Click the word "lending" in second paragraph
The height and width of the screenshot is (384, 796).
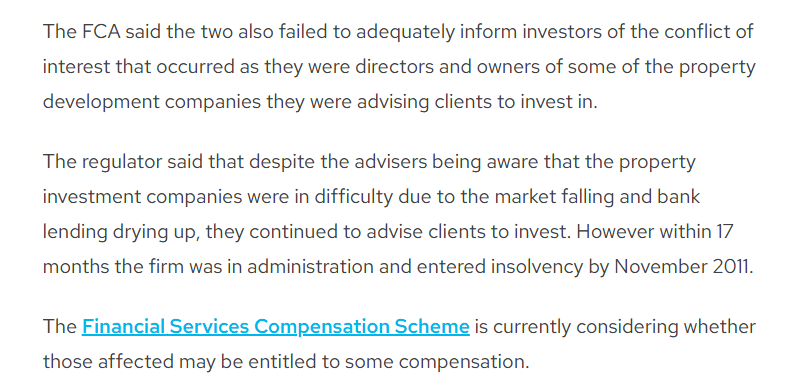point(75,232)
